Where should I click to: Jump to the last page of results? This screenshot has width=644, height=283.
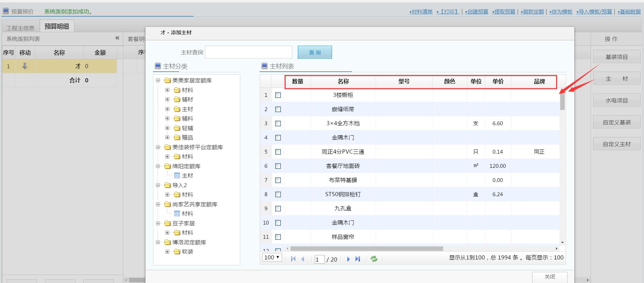[x=358, y=259]
